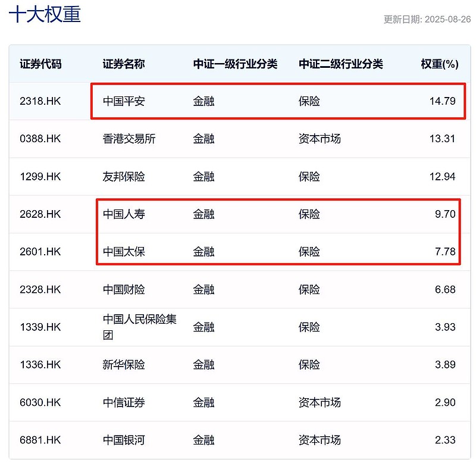
Task: Click 金融 in the 中国平安 row
Action: pos(203,101)
